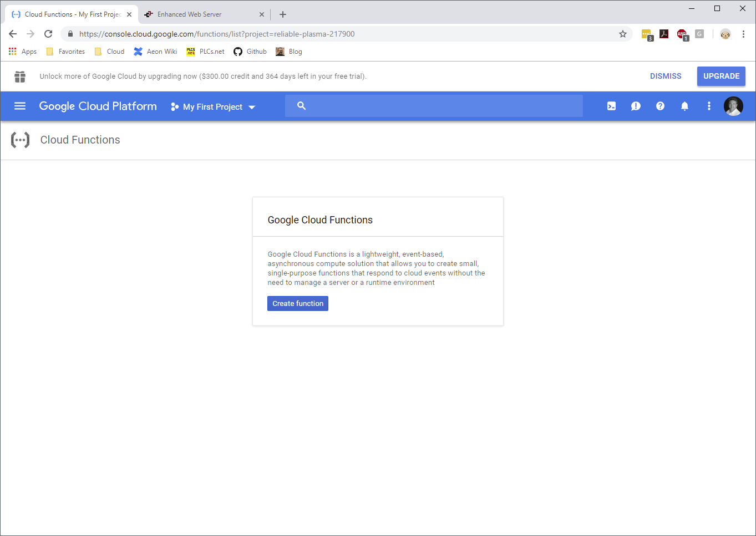
Task: Switch to Enhanced Web Server tab
Action: 204,14
